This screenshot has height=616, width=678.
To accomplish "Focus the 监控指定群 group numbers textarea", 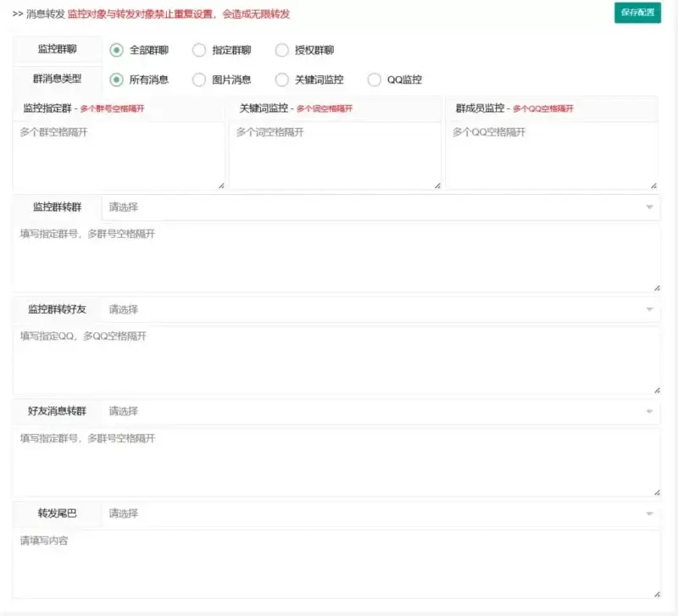I will click(x=119, y=156).
